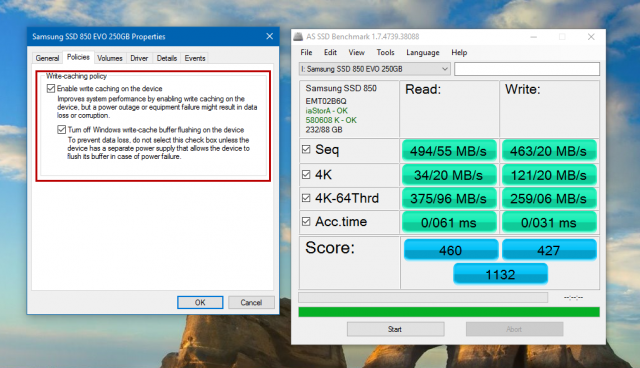Click the 580608 K - OK alignment text

[x=331, y=120]
